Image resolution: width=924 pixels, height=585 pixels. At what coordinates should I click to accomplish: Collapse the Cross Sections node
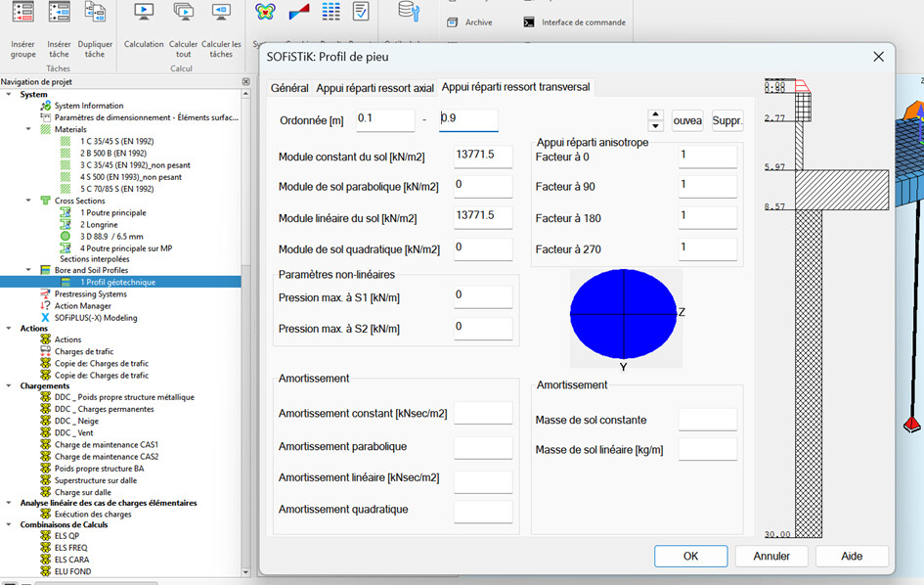point(28,201)
